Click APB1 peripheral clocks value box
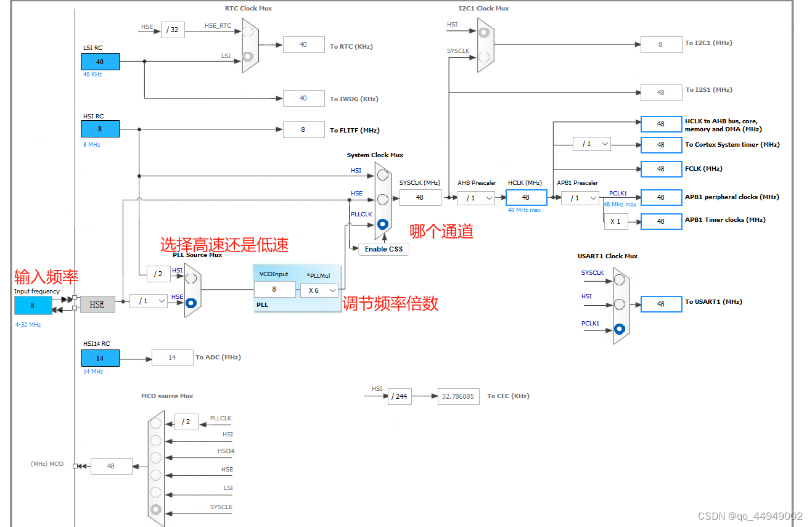The width and height of the screenshot is (812, 527). 662,197
